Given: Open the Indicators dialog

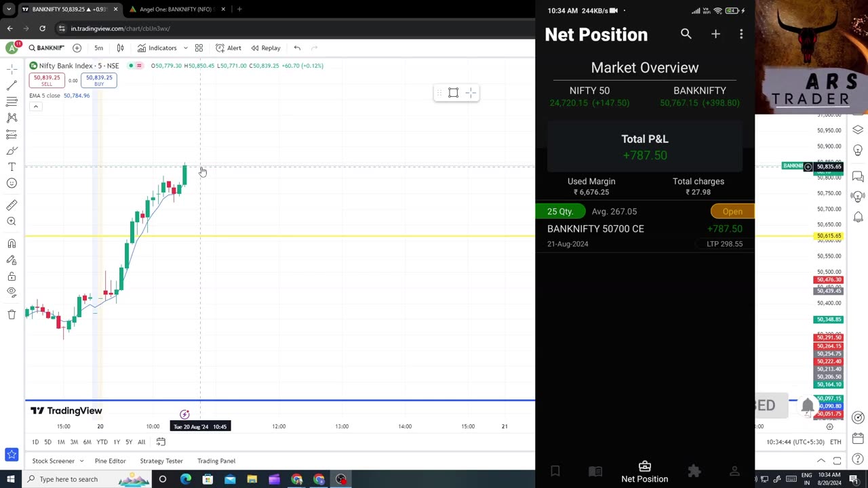Looking at the screenshot, I should [157, 48].
